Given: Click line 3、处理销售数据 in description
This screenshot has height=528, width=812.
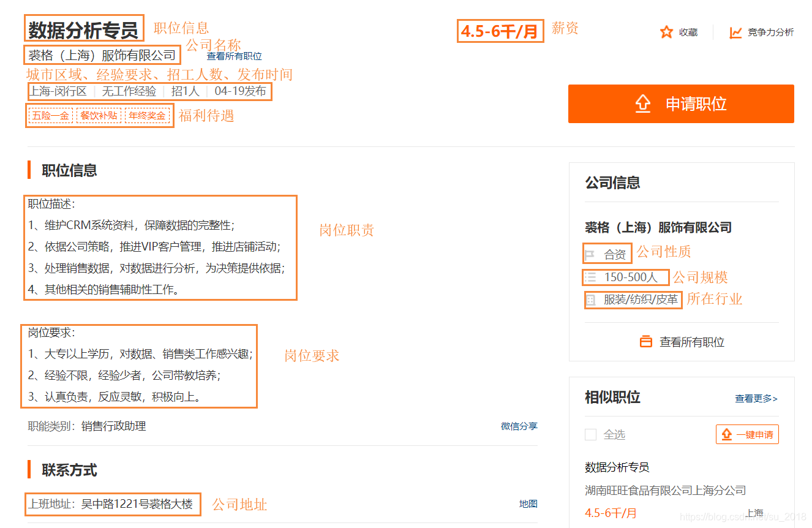Looking at the screenshot, I should (x=157, y=268).
